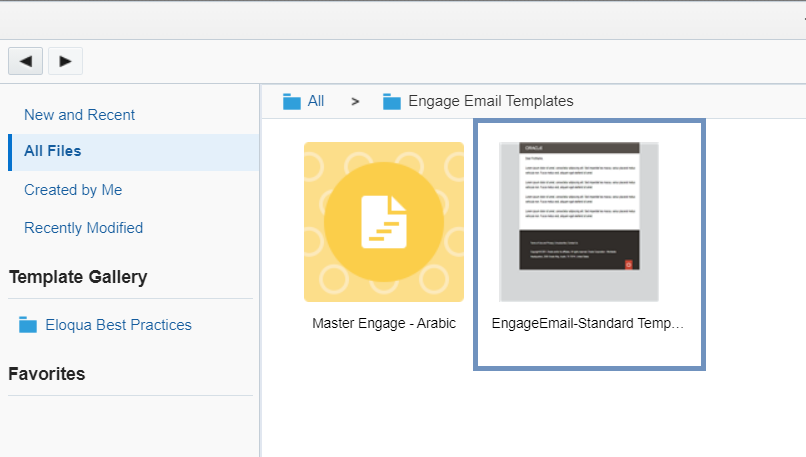806x457 pixels.
Task: Click the EngageEmail-Standard Temp file name label
Action: pos(588,324)
